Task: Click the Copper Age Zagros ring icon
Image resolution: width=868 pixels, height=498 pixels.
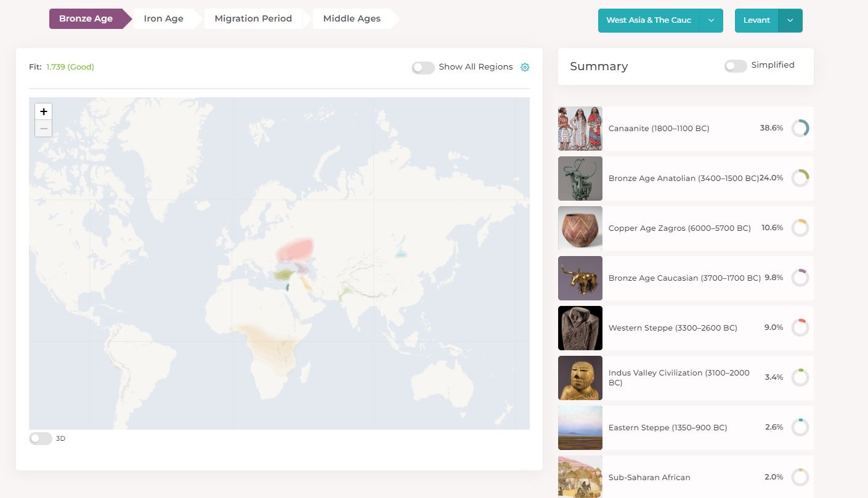Action: pyautogui.click(x=800, y=228)
